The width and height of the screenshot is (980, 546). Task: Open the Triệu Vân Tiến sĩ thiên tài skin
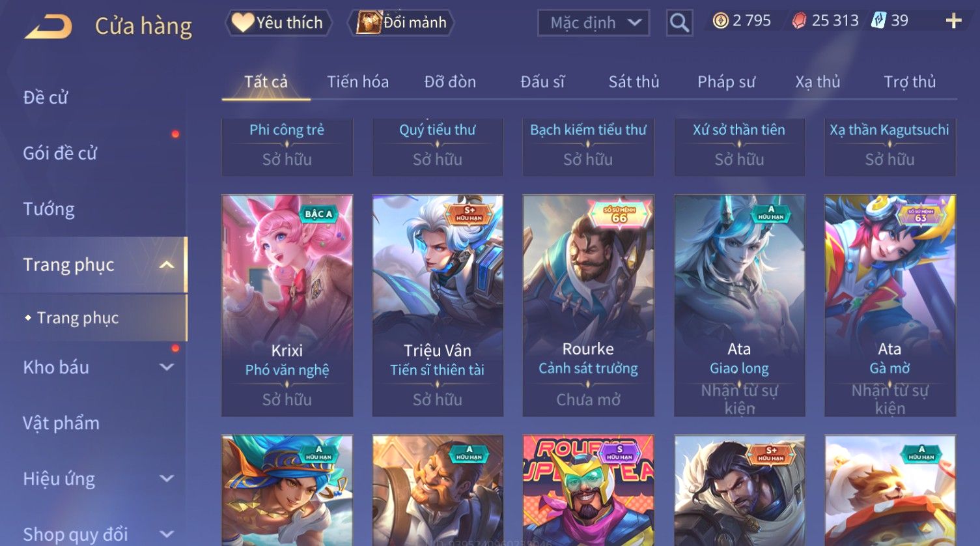[438, 306]
